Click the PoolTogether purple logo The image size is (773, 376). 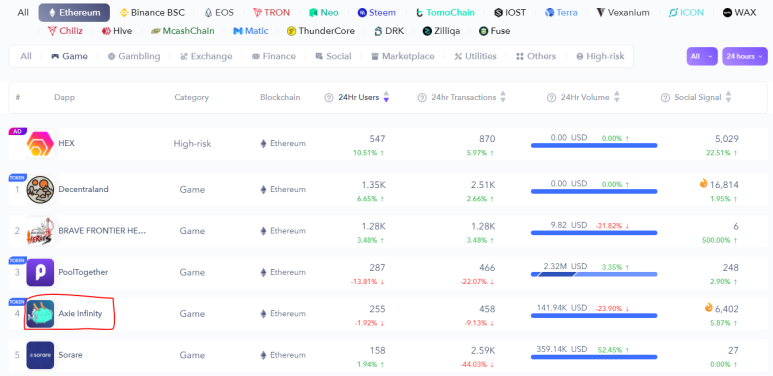[40, 273]
